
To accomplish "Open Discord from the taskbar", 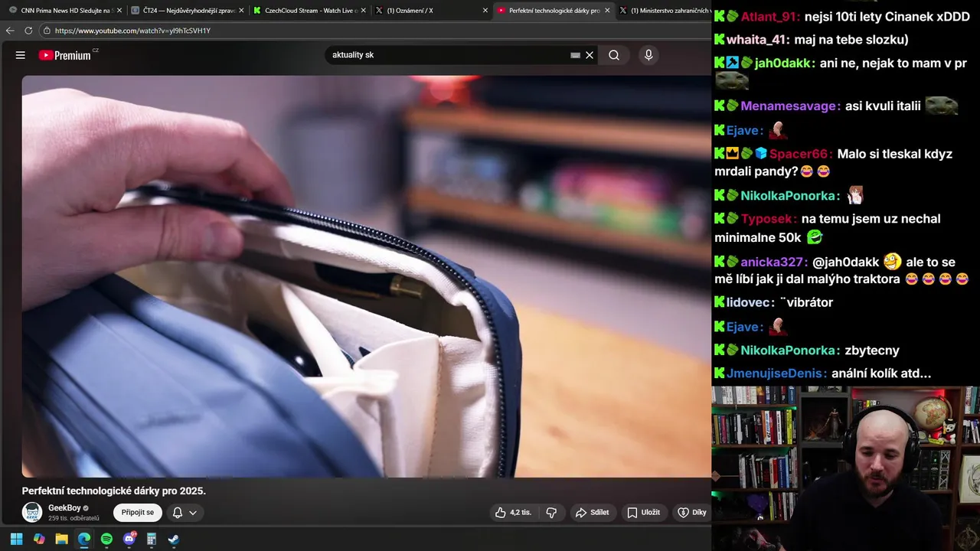I will (x=129, y=539).
